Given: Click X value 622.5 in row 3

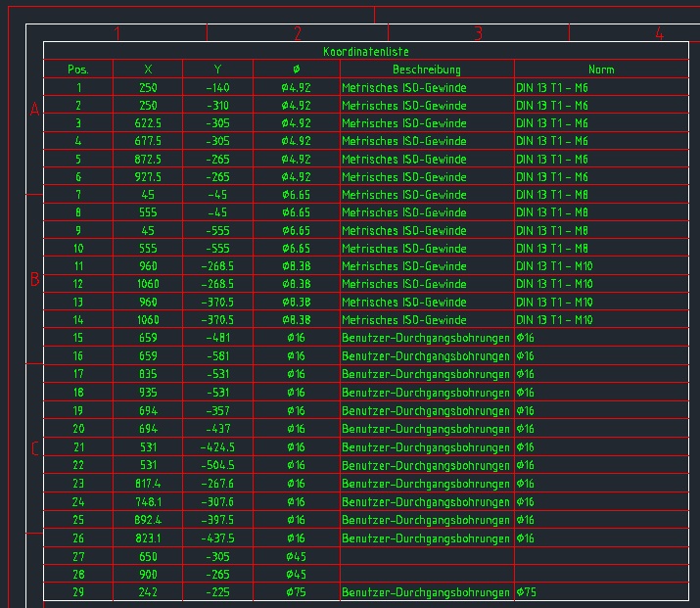Looking at the screenshot, I should (148, 123).
